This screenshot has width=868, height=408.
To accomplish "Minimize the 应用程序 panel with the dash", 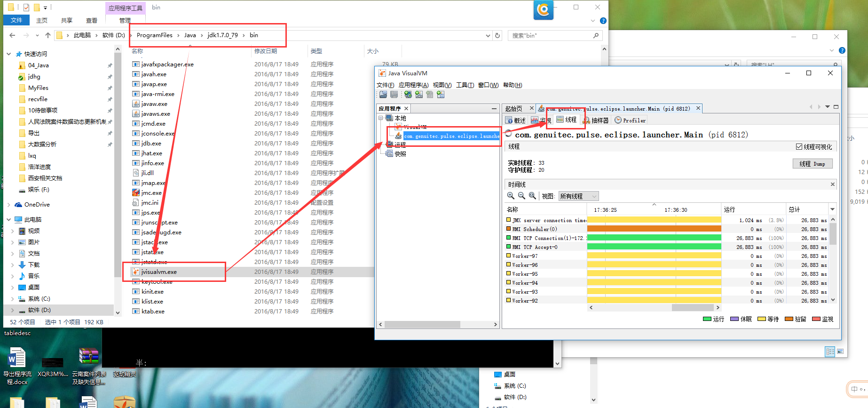I will tap(494, 109).
